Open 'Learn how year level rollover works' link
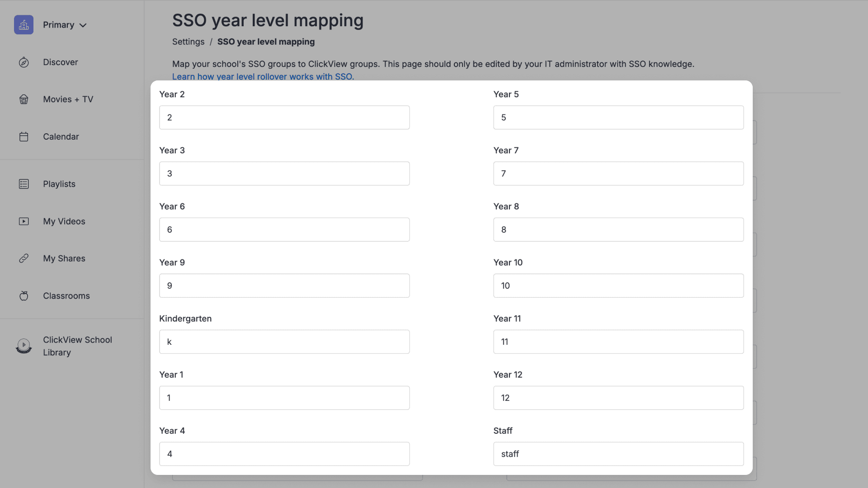 click(263, 76)
